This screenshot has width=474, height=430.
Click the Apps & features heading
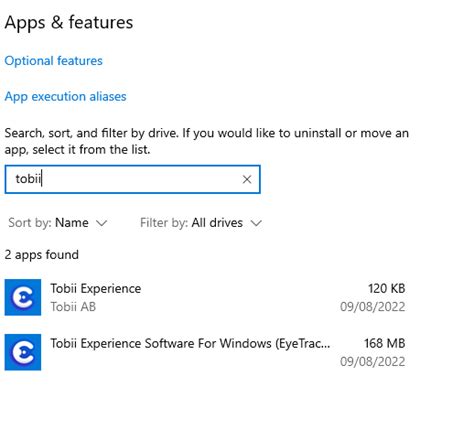pos(69,23)
